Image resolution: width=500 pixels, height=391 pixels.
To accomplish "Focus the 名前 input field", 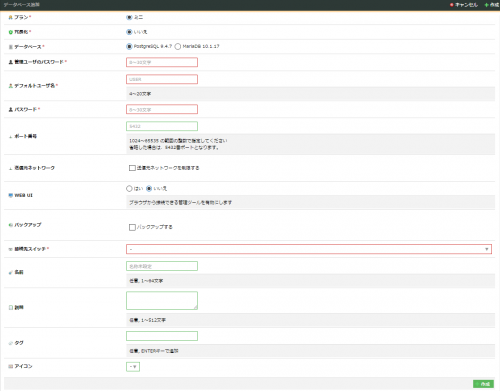I will (x=162, y=266).
